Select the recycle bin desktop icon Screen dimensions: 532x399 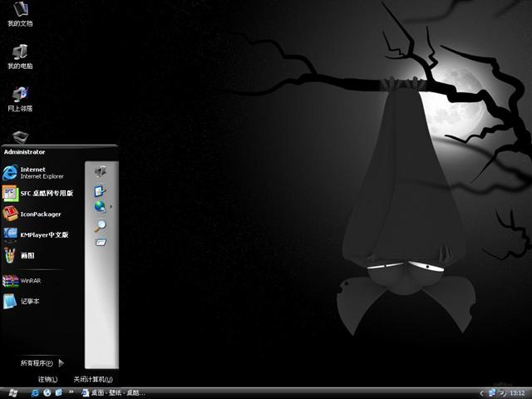click(x=20, y=137)
